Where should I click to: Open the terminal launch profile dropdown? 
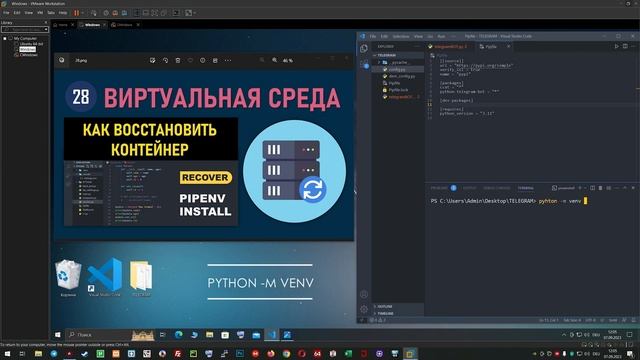585,188
